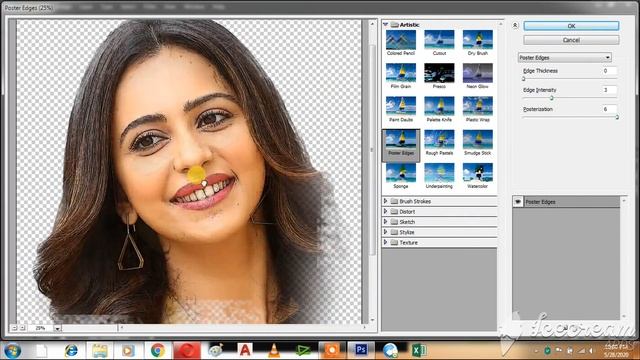Open the preview zoom percentage dropdown
This screenshot has width=640, height=360.
coord(58,328)
